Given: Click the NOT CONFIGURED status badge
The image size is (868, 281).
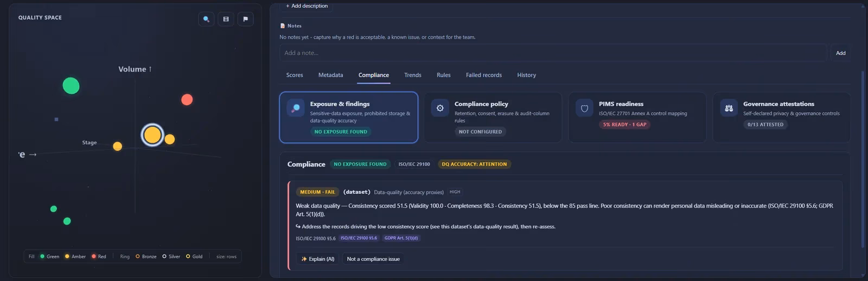Looking at the screenshot, I should click(x=480, y=132).
